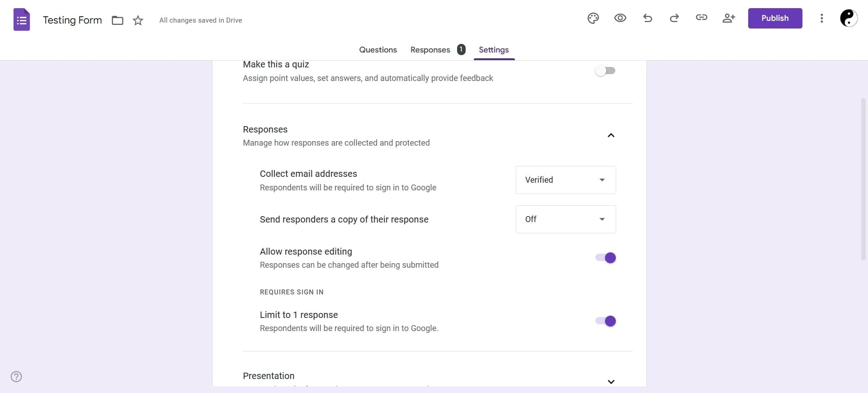The height and width of the screenshot is (393, 868).
Task: Click the REQUIRES SIGN IN label
Action: tap(292, 292)
